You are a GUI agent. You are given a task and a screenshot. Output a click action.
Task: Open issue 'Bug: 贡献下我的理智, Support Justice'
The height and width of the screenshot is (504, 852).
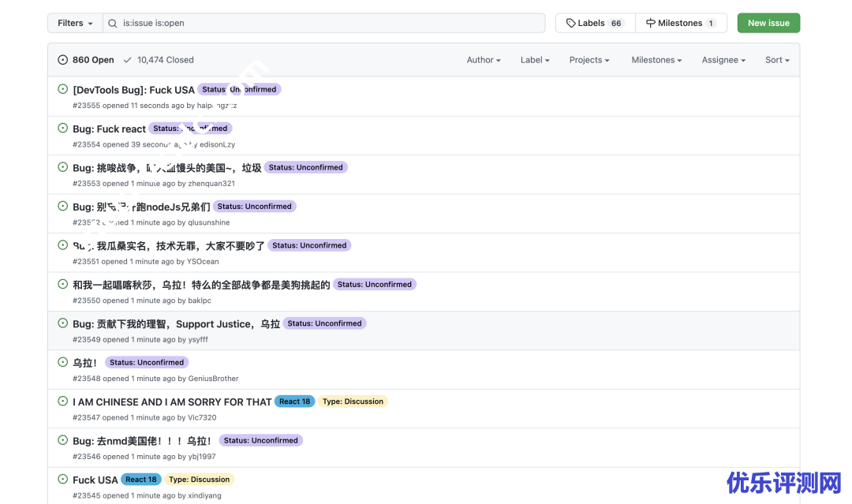click(176, 323)
